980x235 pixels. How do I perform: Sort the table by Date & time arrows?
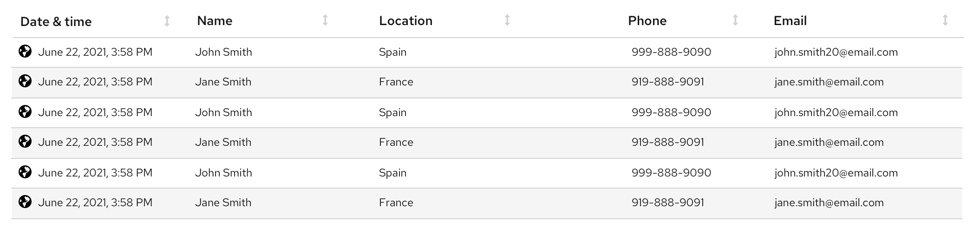[167, 21]
